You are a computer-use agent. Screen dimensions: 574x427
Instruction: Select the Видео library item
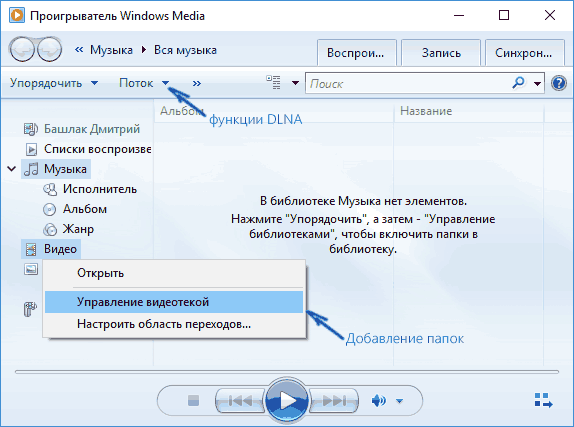click(60, 249)
